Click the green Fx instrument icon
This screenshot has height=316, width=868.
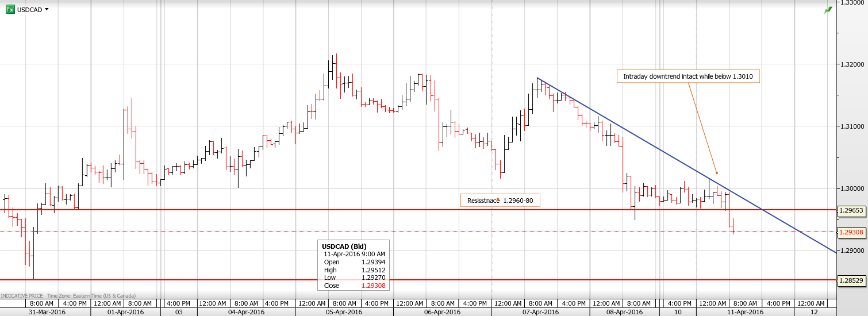tap(10, 9)
